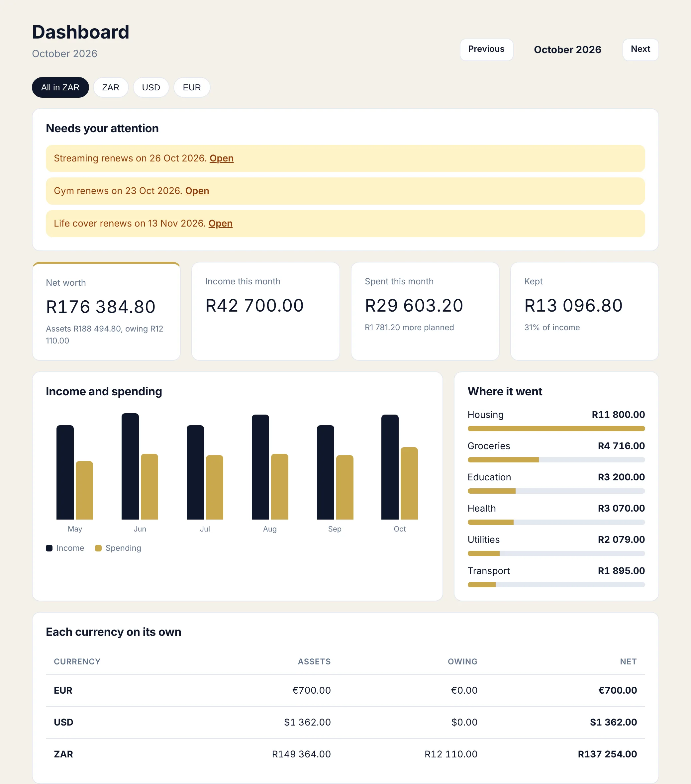Image resolution: width=691 pixels, height=784 pixels.
Task: Click the Next month button
Action: (641, 49)
